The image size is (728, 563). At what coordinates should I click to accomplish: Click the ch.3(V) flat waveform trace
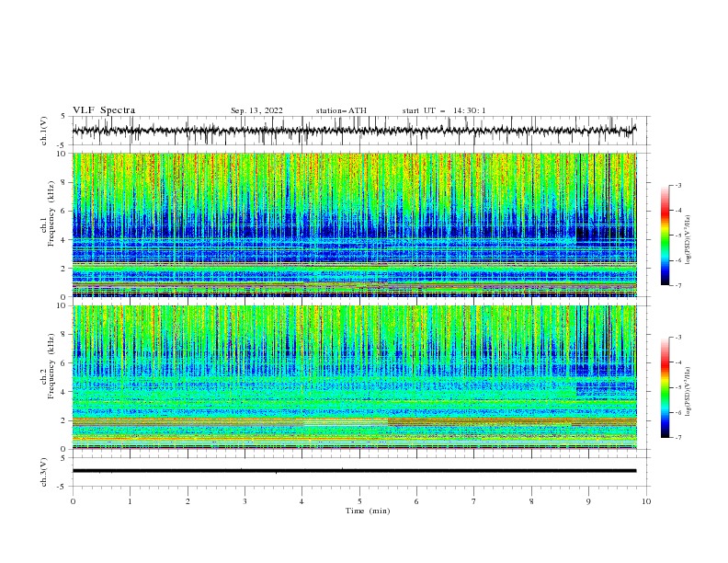point(354,471)
